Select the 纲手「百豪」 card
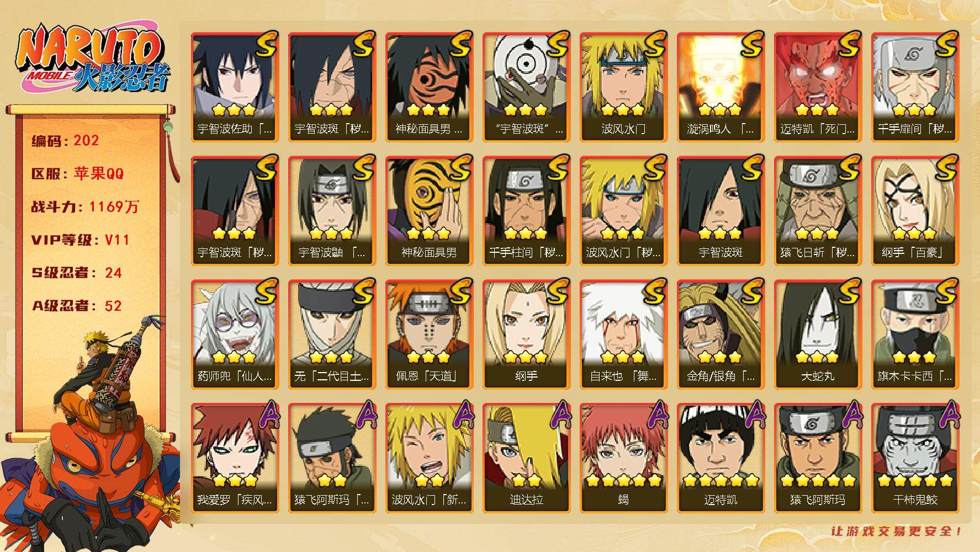The width and height of the screenshot is (980, 552). coord(914,211)
